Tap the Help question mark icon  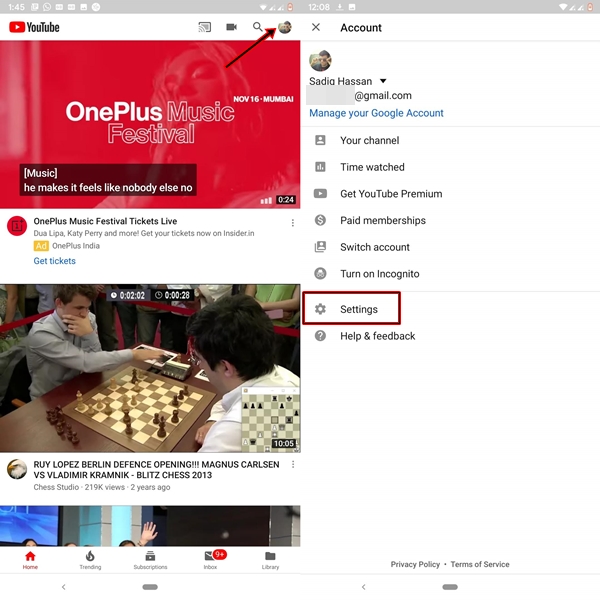320,336
